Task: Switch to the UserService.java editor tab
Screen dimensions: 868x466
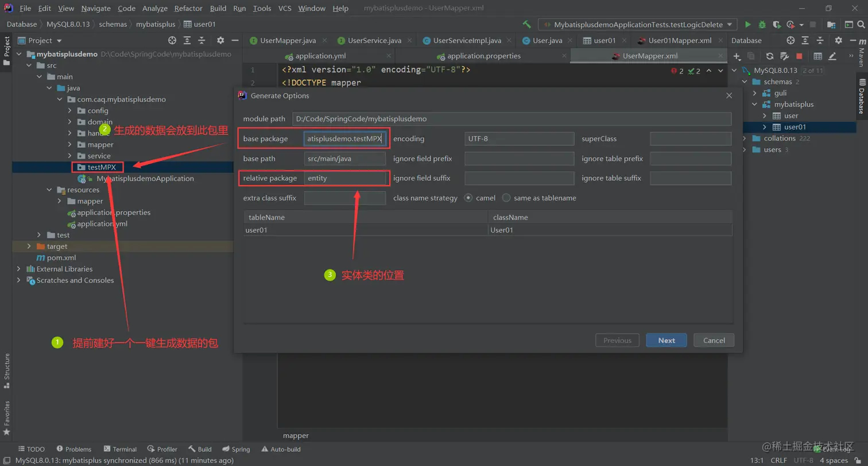Action: coord(374,40)
